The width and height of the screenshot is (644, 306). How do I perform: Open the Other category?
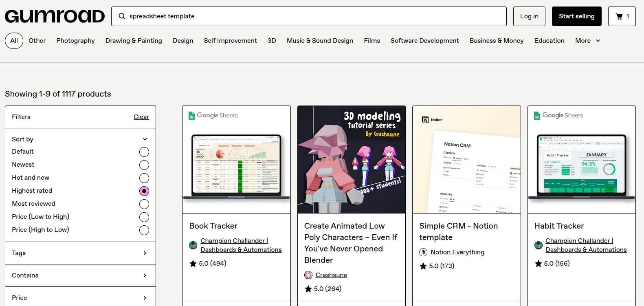point(37,41)
